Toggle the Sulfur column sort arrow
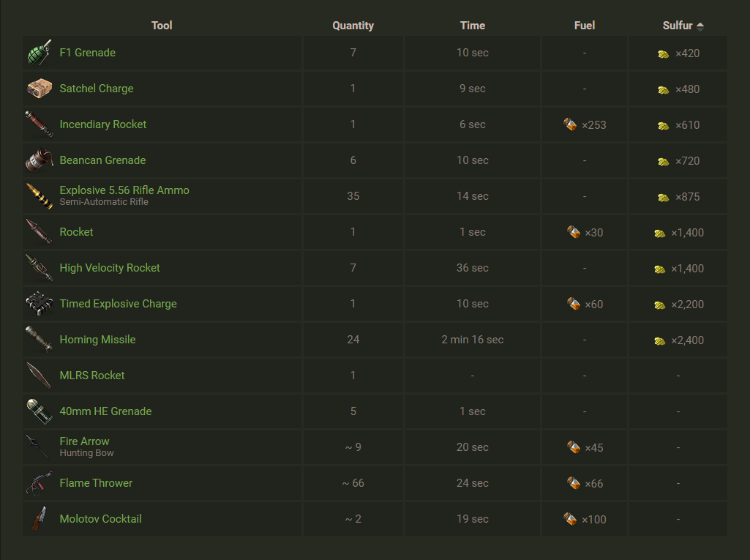 [x=700, y=26]
